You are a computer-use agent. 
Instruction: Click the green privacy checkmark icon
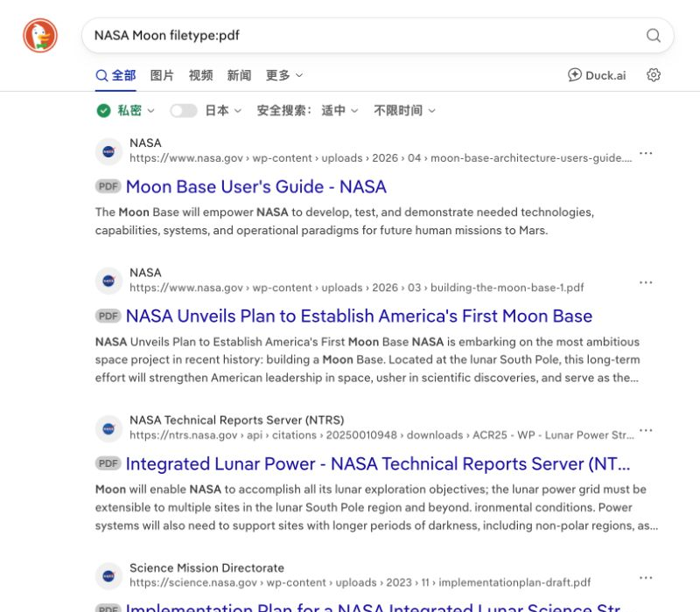[103, 110]
